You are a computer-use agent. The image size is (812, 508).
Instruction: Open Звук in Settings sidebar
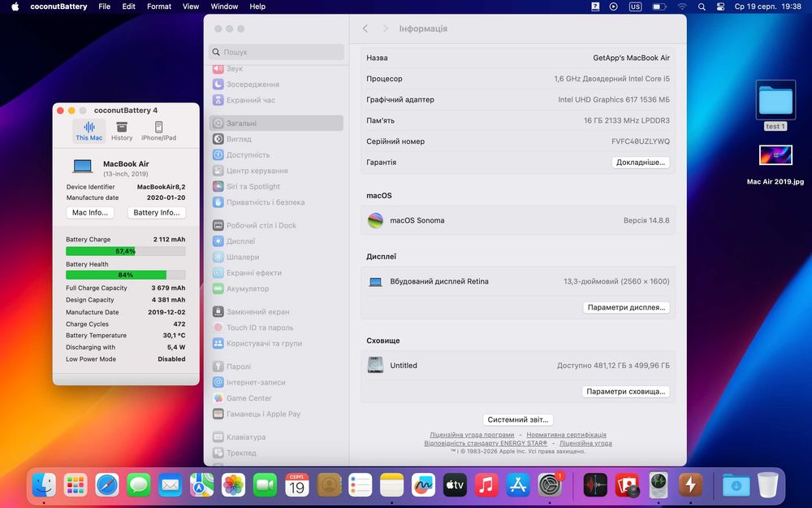277,68
